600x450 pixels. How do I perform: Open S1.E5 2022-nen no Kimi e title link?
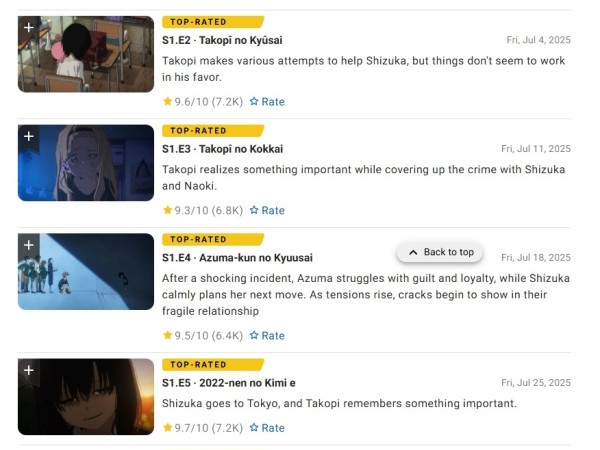(228, 383)
